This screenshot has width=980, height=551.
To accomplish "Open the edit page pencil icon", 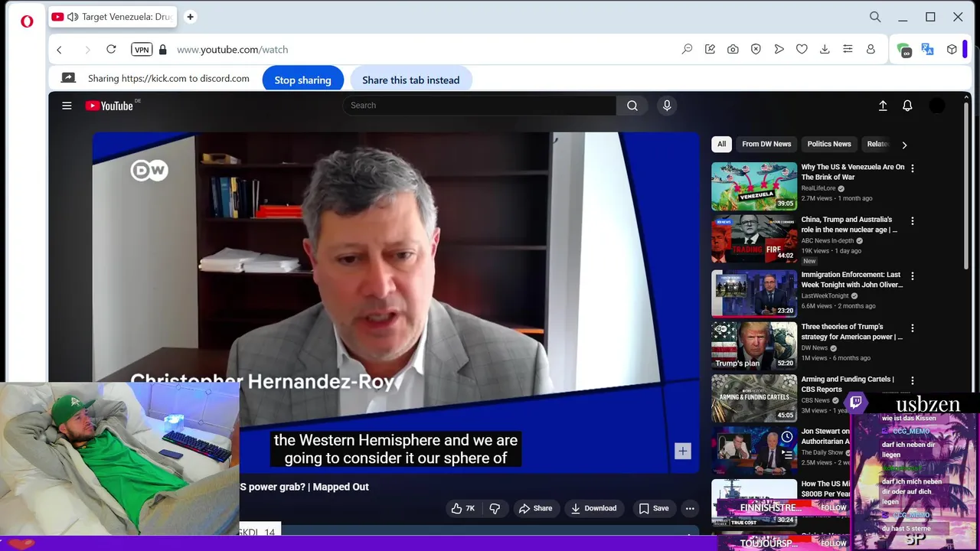I will [710, 49].
